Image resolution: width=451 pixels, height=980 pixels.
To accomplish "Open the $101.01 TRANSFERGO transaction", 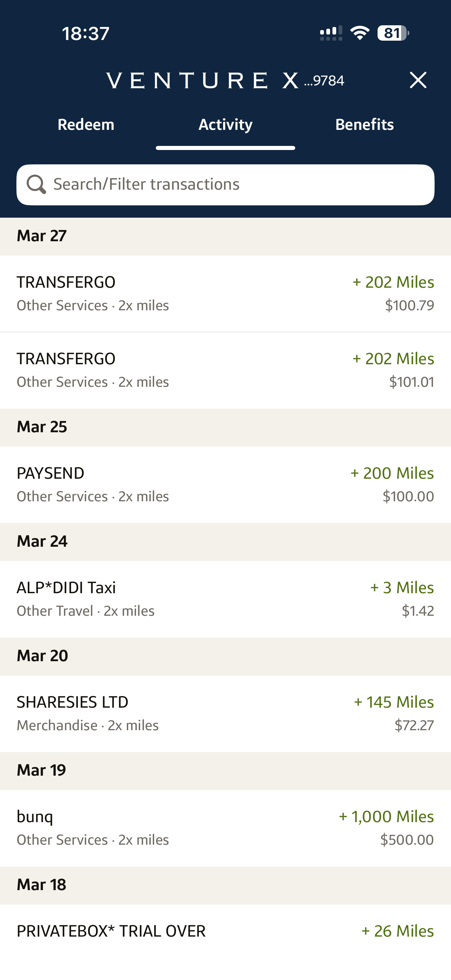I will point(225,370).
